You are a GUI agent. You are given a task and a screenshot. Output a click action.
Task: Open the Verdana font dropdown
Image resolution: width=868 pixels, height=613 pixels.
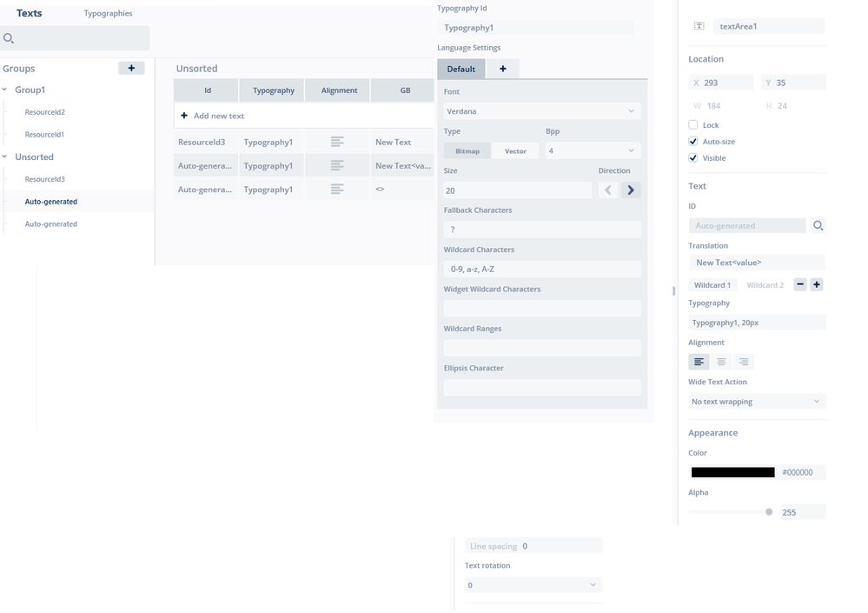click(542, 111)
